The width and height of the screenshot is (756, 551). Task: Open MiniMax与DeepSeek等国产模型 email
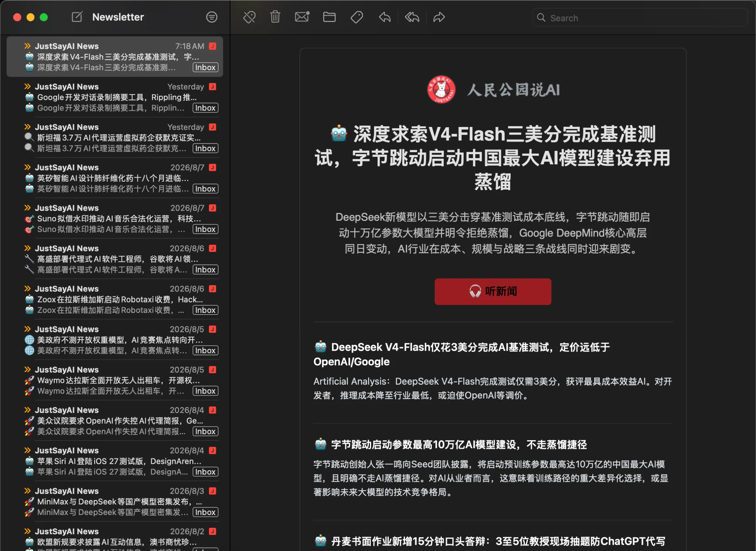point(115,501)
